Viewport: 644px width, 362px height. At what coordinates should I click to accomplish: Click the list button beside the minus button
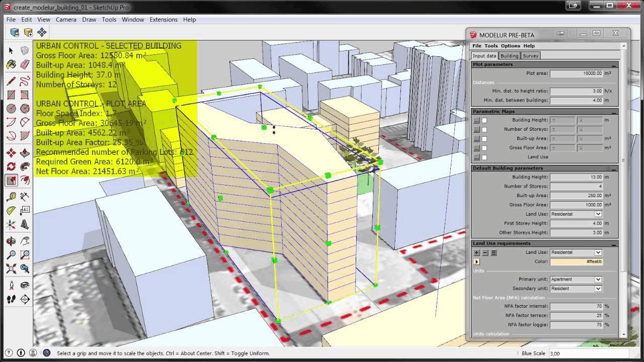pos(494,252)
